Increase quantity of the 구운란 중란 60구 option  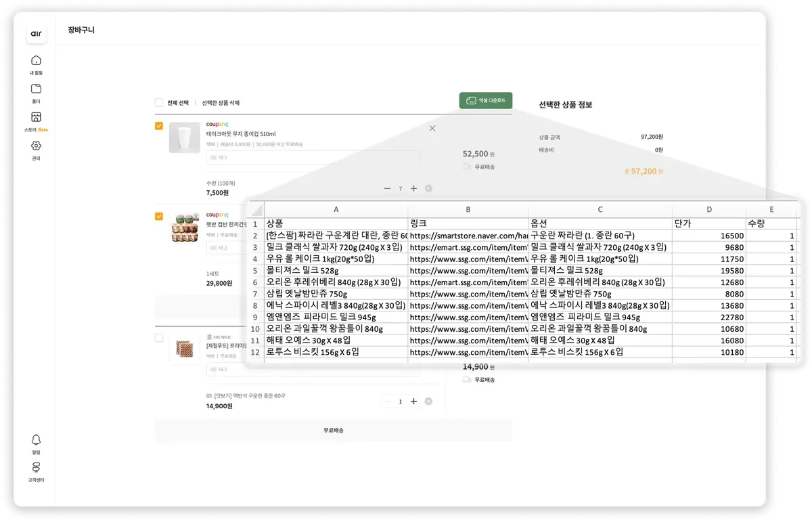[x=414, y=401]
